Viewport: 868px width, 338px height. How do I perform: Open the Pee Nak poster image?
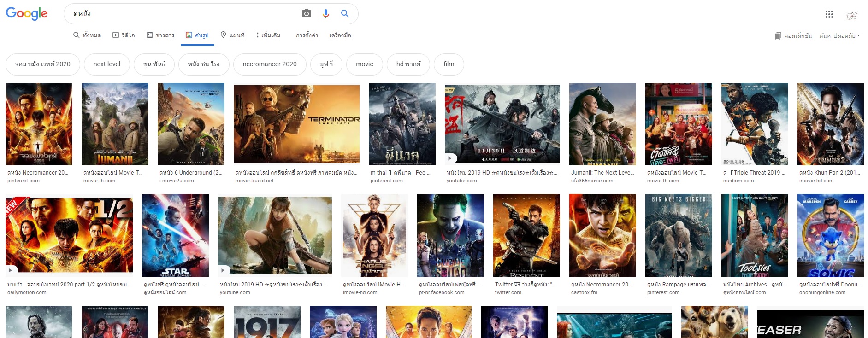402,124
